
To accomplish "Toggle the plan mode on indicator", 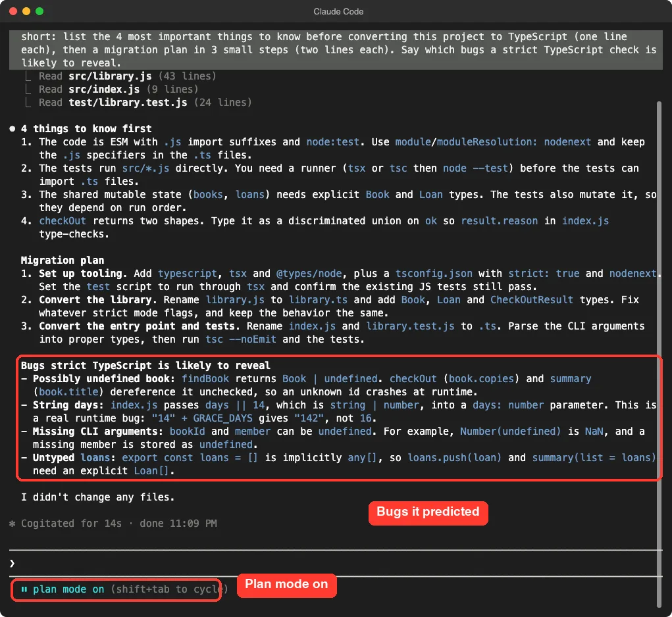I will pos(68,589).
